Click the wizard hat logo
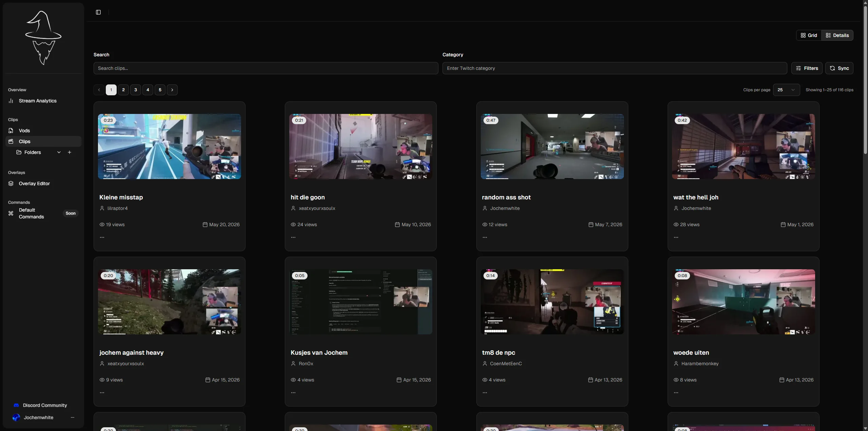This screenshot has width=868, height=431. [x=43, y=38]
